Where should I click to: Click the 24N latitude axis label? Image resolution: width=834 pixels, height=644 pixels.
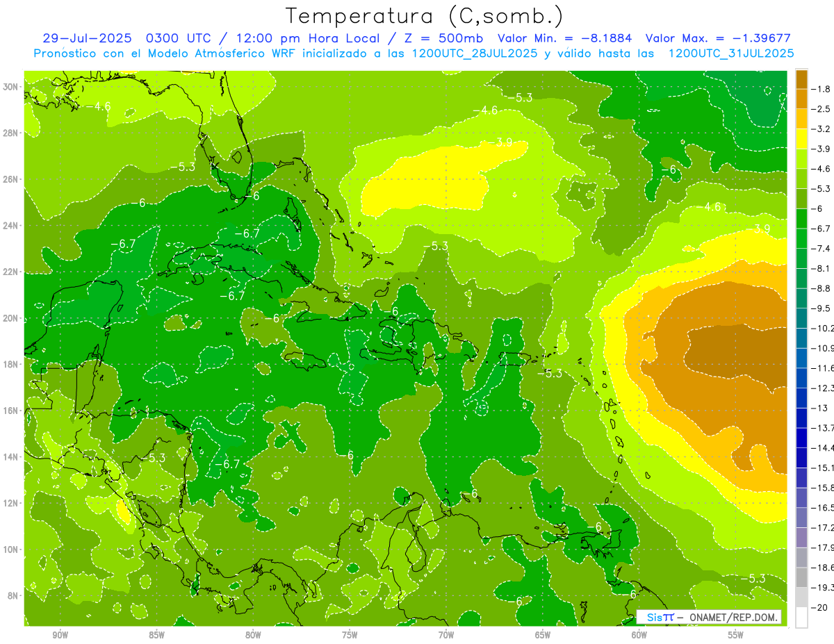pos(12,225)
